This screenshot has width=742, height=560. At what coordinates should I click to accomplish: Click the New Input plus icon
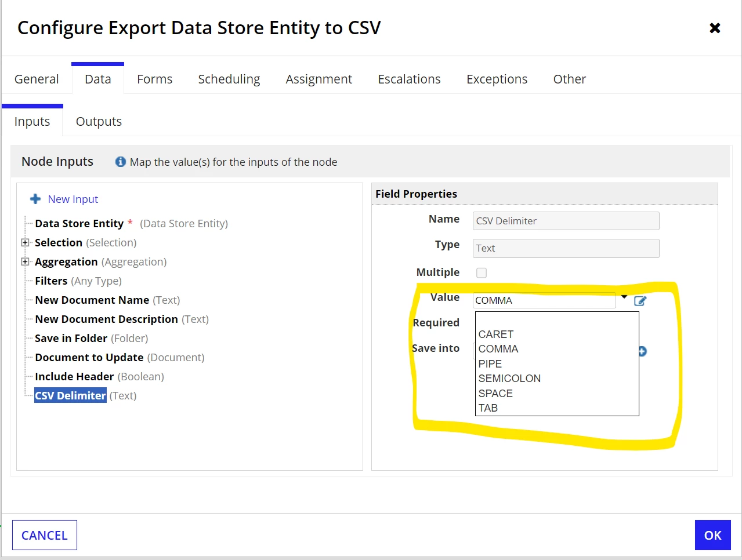[x=35, y=199]
